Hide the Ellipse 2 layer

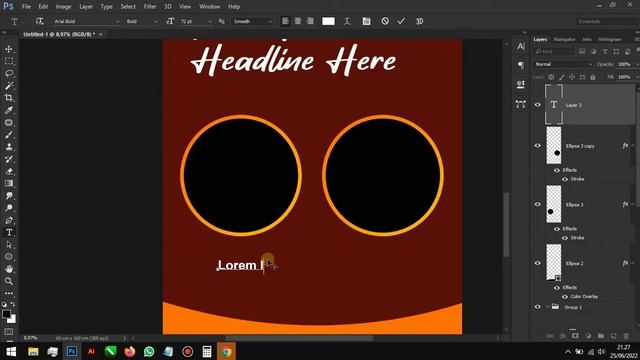(538, 263)
